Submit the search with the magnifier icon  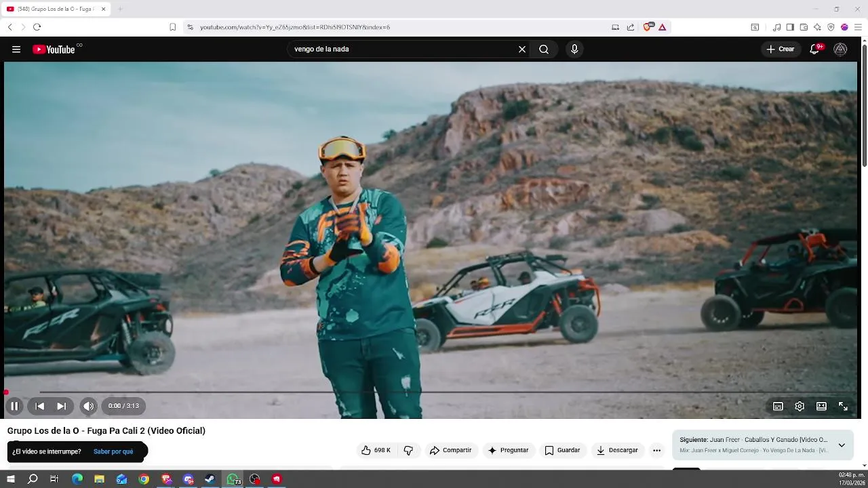point(544,49)
